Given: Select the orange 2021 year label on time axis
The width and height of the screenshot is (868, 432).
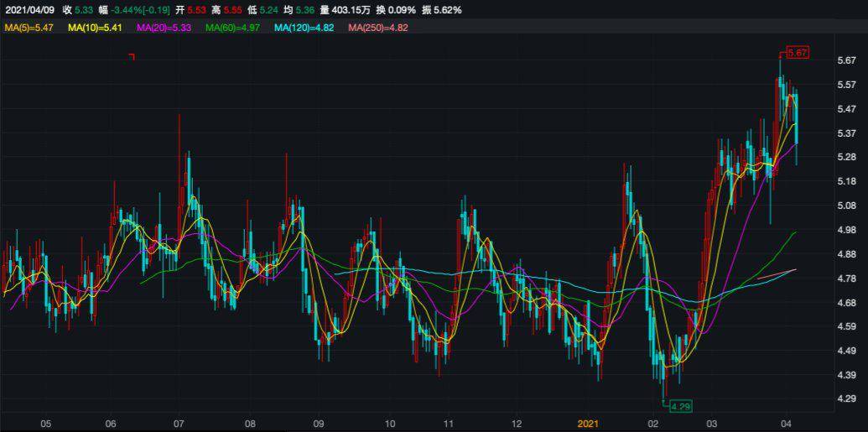Looking at the screenshot, I should pos(590,424).
